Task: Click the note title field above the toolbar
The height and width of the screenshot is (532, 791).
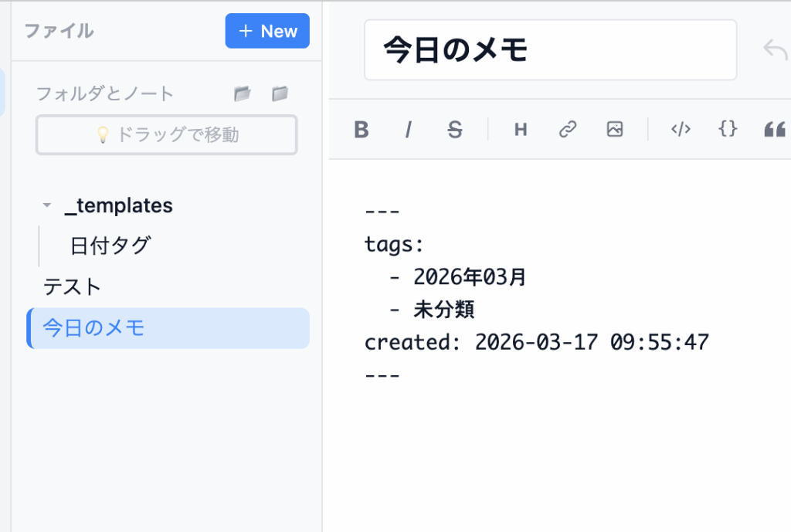Action: tap(550, 50)
